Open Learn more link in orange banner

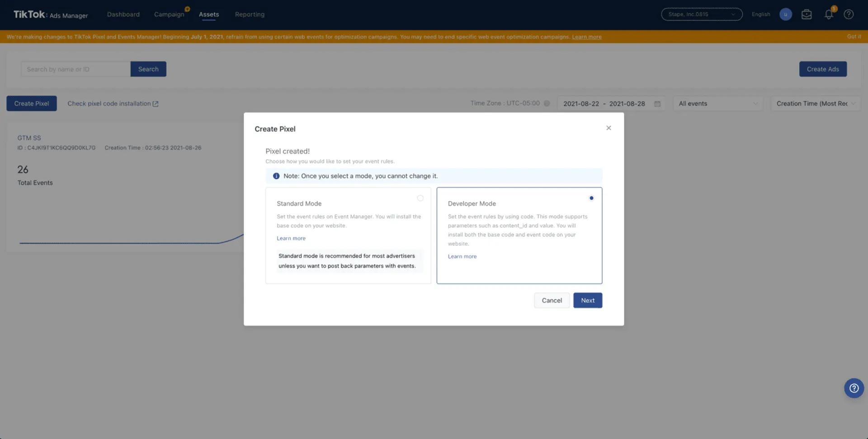coord(586,37)
